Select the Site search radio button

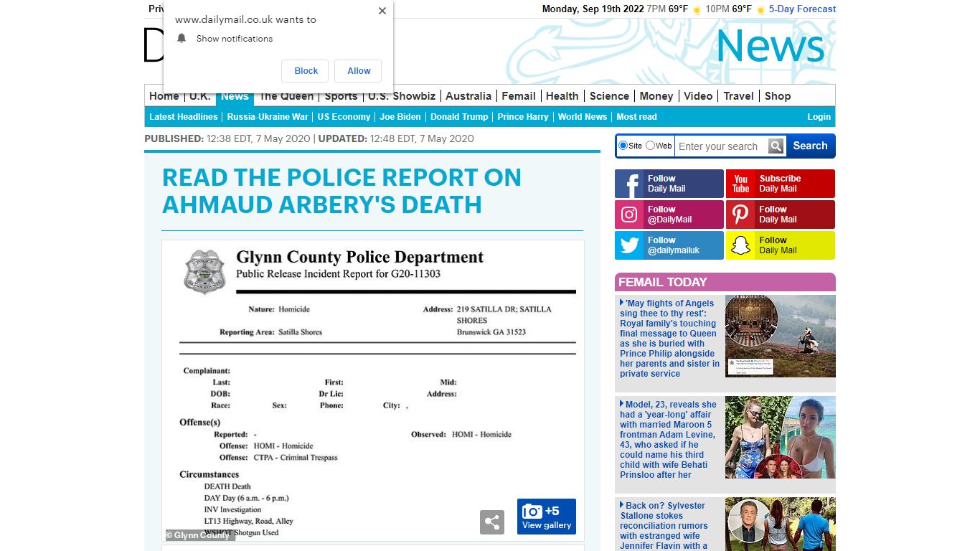point(623,146)
